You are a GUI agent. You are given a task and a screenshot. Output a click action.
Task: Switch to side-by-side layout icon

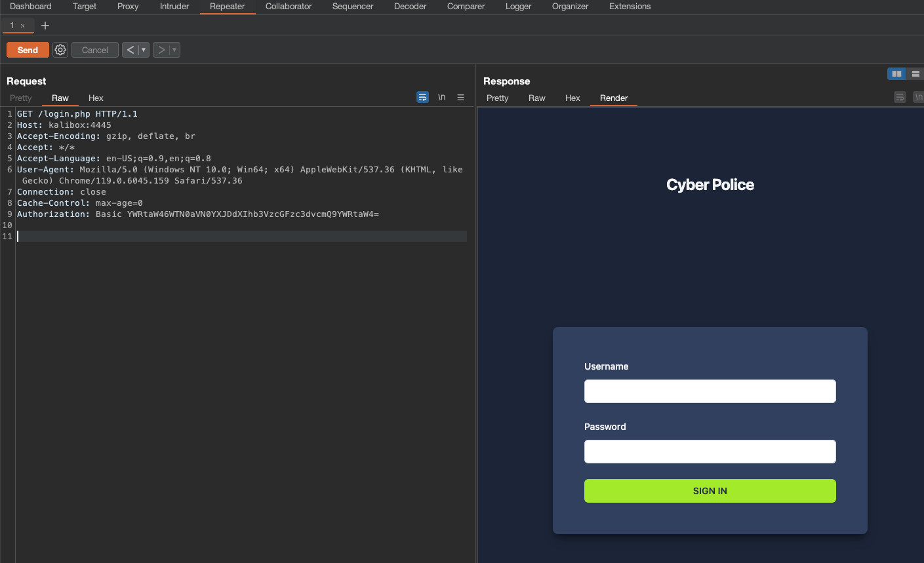pyautogui.click(x=896, y=73)
